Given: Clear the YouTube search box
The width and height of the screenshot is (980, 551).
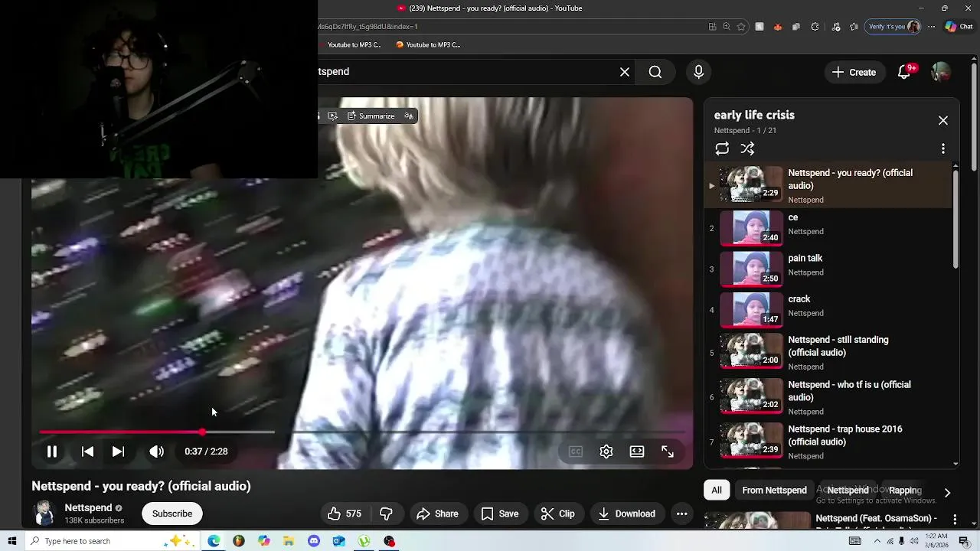Looking at the screenshot, I should 625,72.
